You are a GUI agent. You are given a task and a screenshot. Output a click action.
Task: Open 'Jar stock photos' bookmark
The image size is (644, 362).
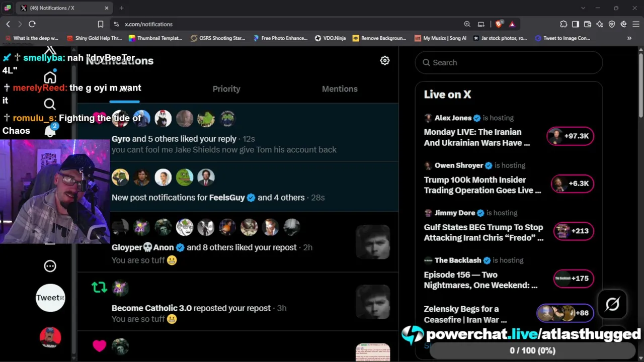pos(500,38)
